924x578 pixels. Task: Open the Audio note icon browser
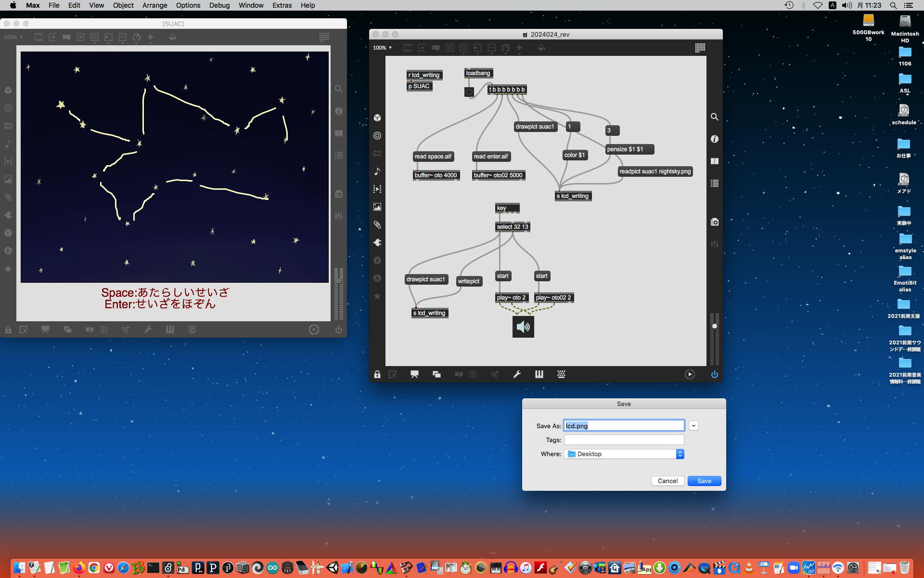(377, 171)
